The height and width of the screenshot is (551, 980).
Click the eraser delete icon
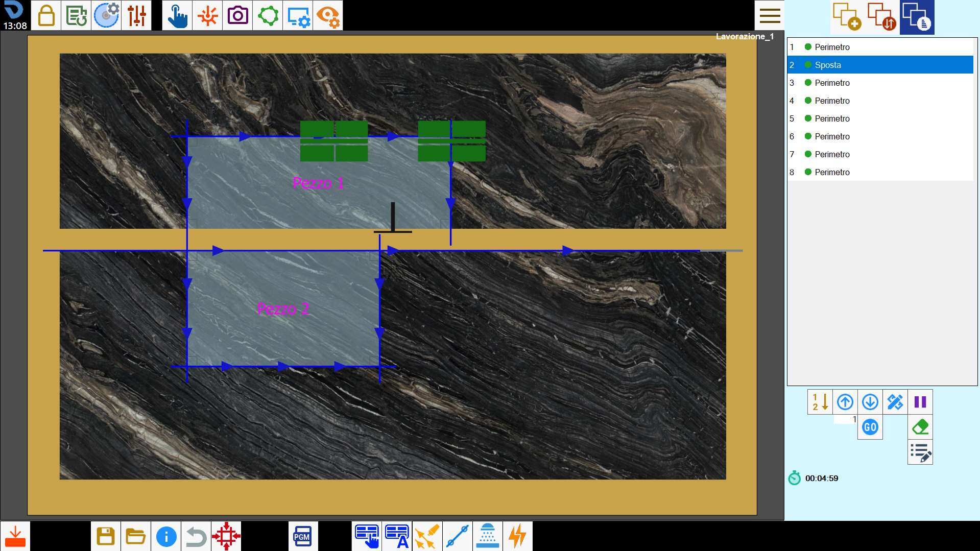point(920,427)
